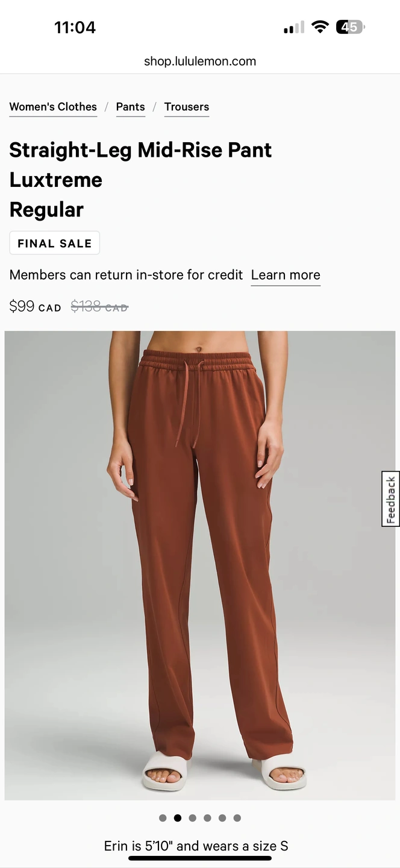Jump to the third image dot
Viewport: 400px width, 868px height.
[193, 818]
